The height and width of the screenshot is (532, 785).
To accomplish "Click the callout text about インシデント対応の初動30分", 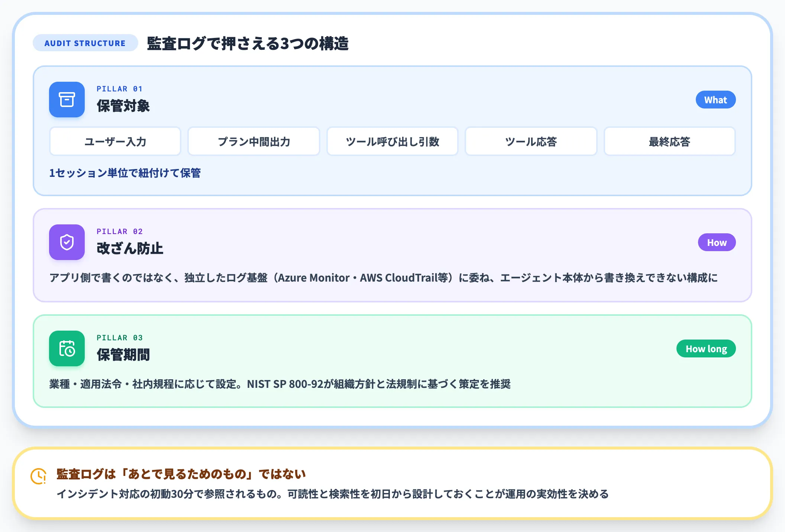I will click(333, 494).
